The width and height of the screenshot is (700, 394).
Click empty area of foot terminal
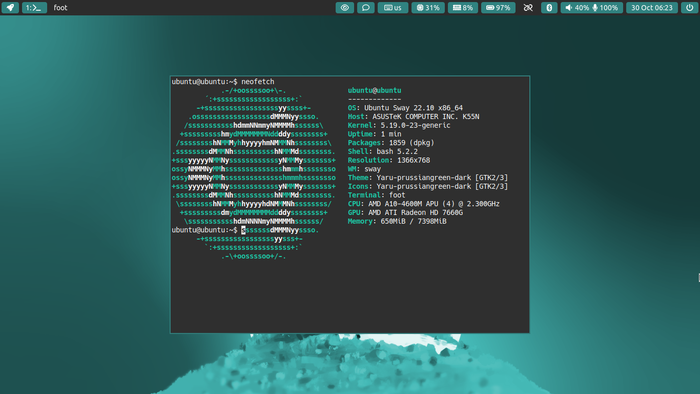(402, 290)
